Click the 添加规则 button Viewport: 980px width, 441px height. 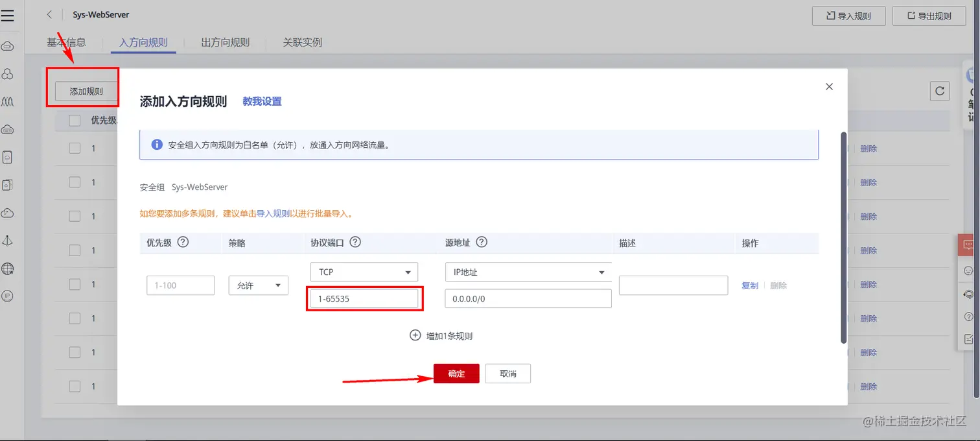pyautogui.click(x=86, y=91)
